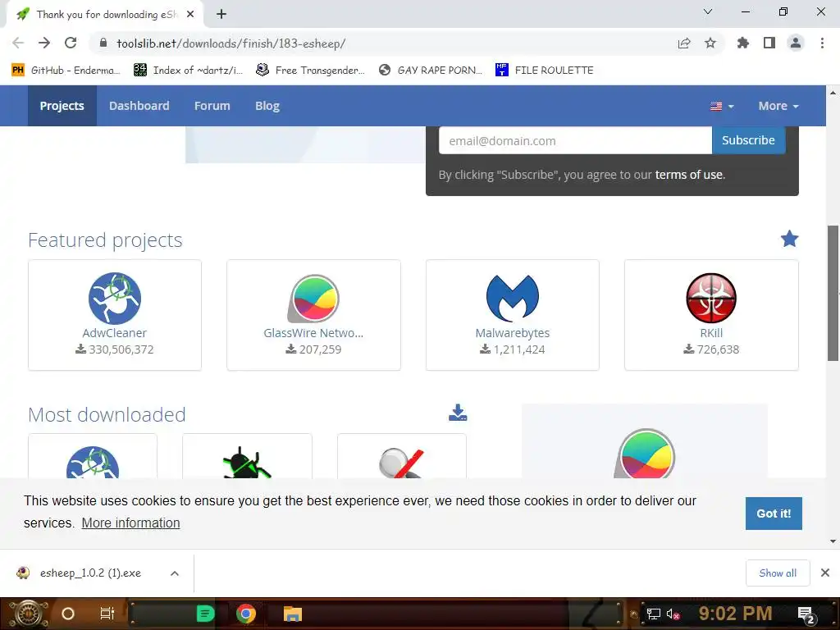Open the Chrome profile avatar
This screenshot has width=840, height=630.
pyautogui.click(x=796, y=43)
